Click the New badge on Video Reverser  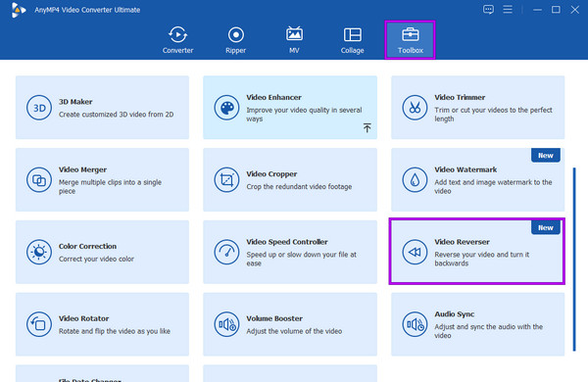tap(546, 227)
